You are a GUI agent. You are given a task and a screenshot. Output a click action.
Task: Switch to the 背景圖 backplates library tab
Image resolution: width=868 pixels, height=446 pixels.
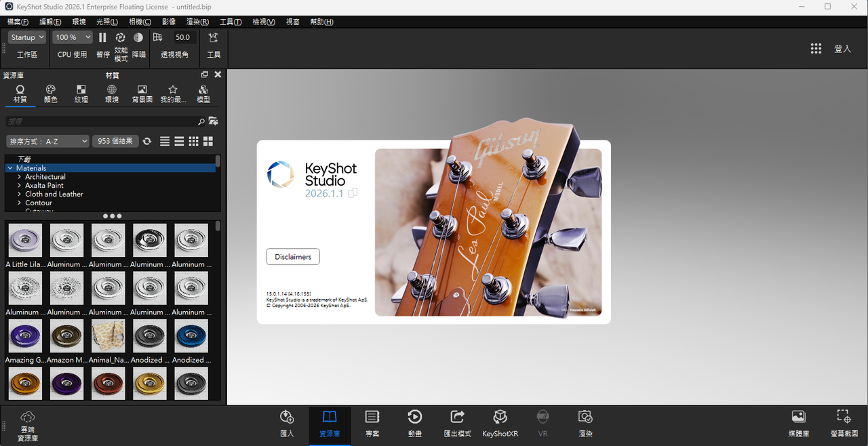pos(142,94)
